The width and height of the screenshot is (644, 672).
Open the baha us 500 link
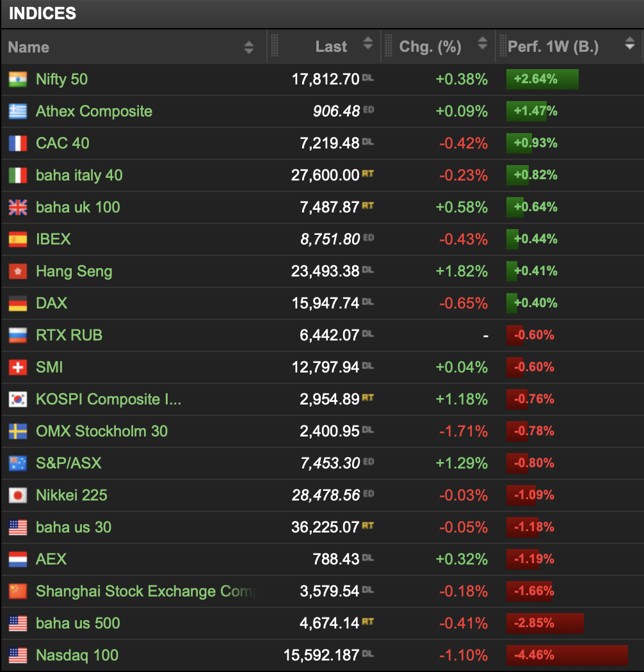pyautogui.click(x=78, y=623)
